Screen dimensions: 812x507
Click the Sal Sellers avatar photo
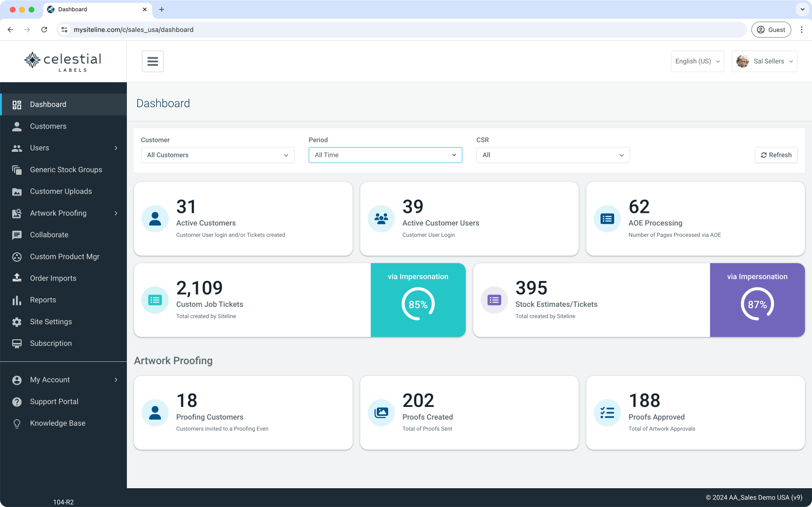pos(742,61)
